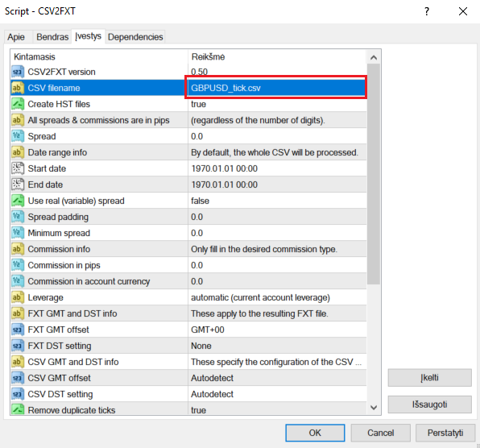Screen dimensions: 480x448
Task: Click the FXT GMT offset integer icon
Action: tap(18, 330)
